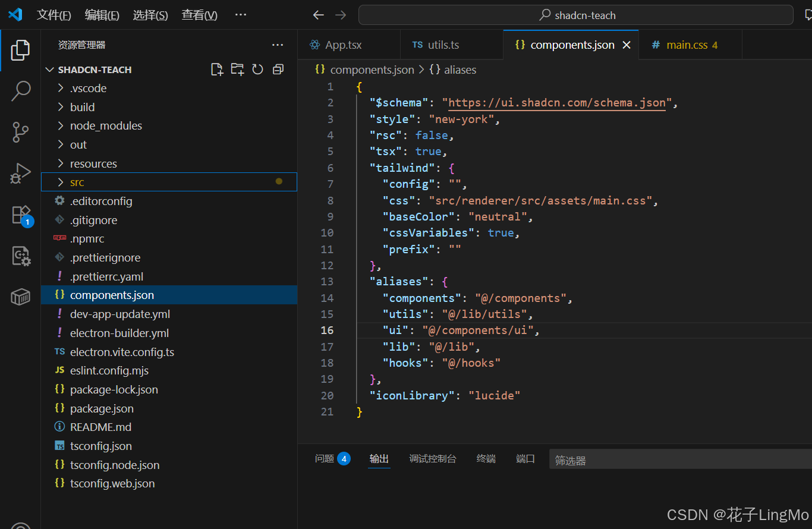Navigate back using the left arrow
Image resolution: width=812 pixels, height=529 pixels.
pos(319,15)
